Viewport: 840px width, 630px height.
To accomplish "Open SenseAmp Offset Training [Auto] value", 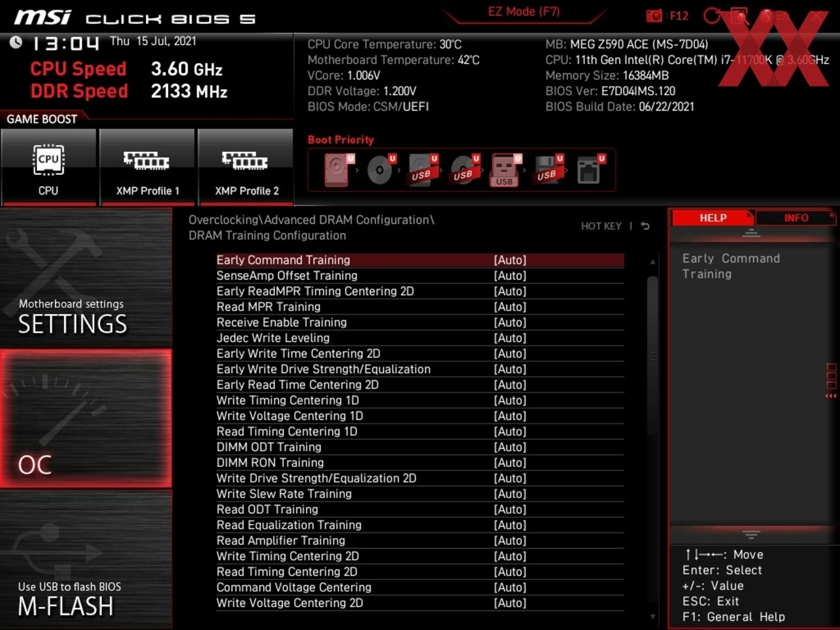I will pos(510,275).
